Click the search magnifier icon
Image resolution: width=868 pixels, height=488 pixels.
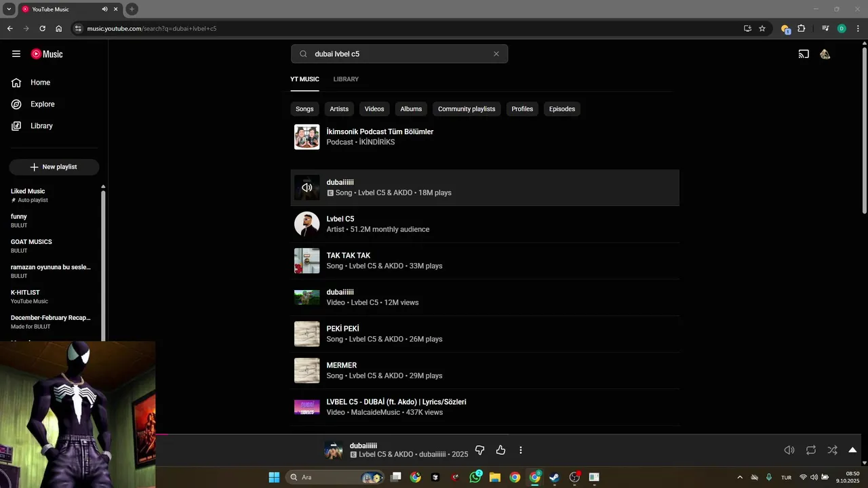[304, 54]
